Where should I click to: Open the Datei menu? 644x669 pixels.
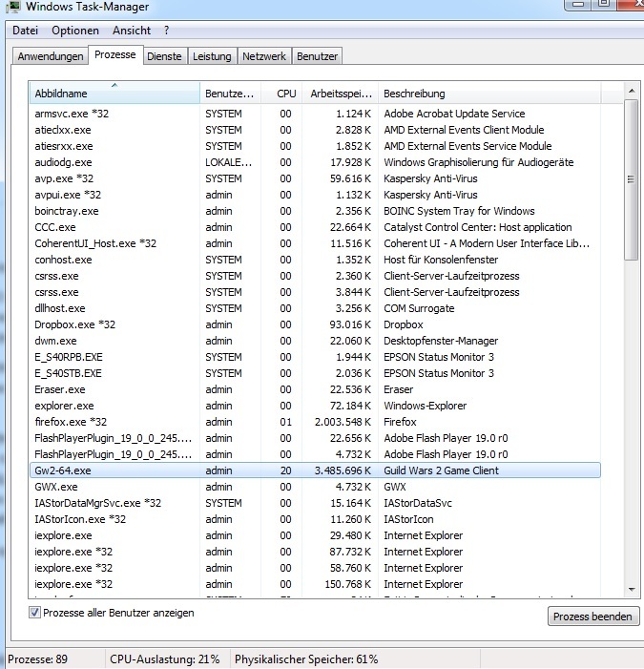[x=26, y=31]
